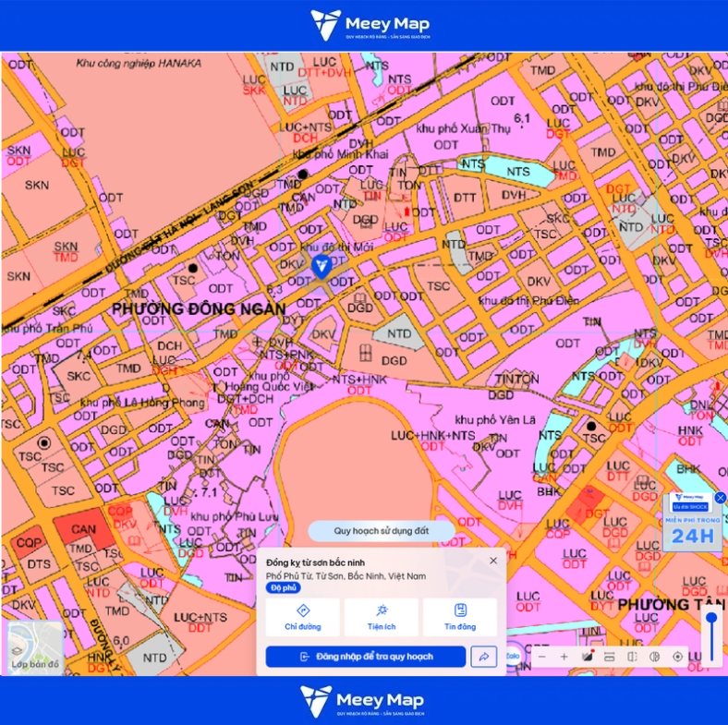Zoom in with the plus icon
This screenshot has height=725, width=728.
[564, 657]
